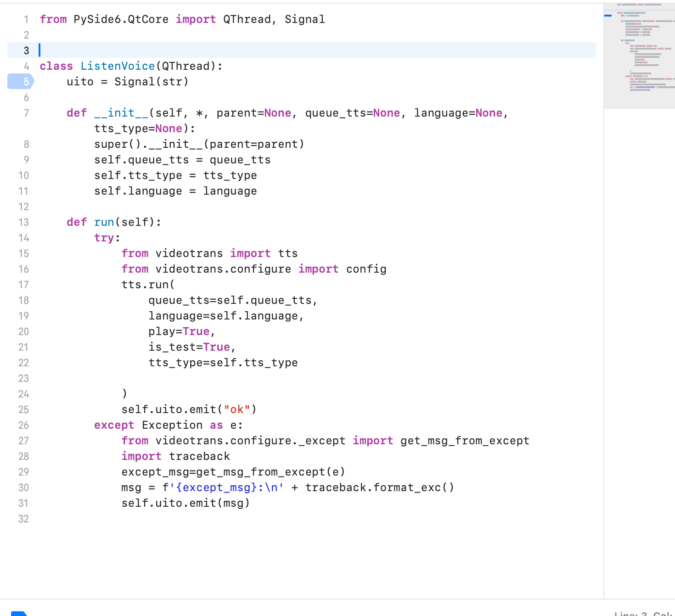Click the blue breakpoint marker in minimap
Screen dimensions: 675x616
pyautogui.click(x=608, y=16)
